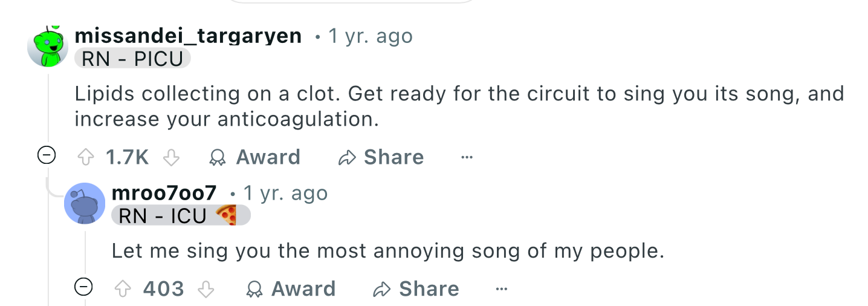Open mroo7oo7's username link

pyautogui.click(x=164, y=193)
